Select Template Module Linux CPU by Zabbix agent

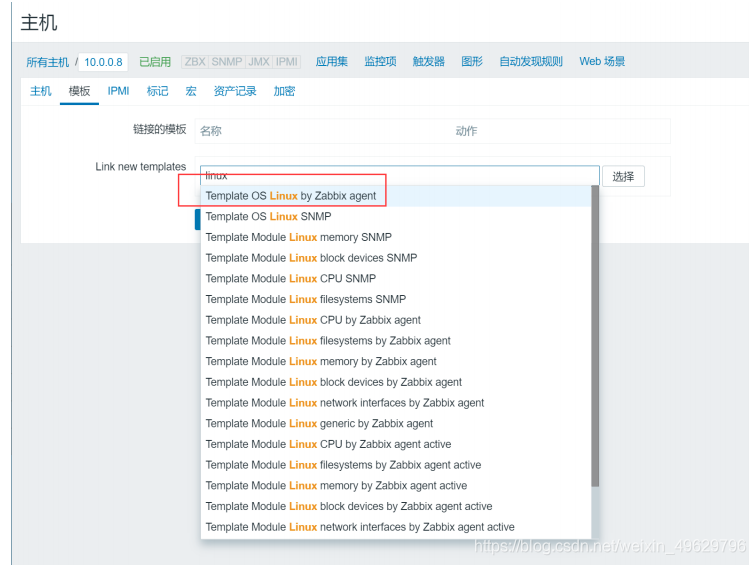396,320
